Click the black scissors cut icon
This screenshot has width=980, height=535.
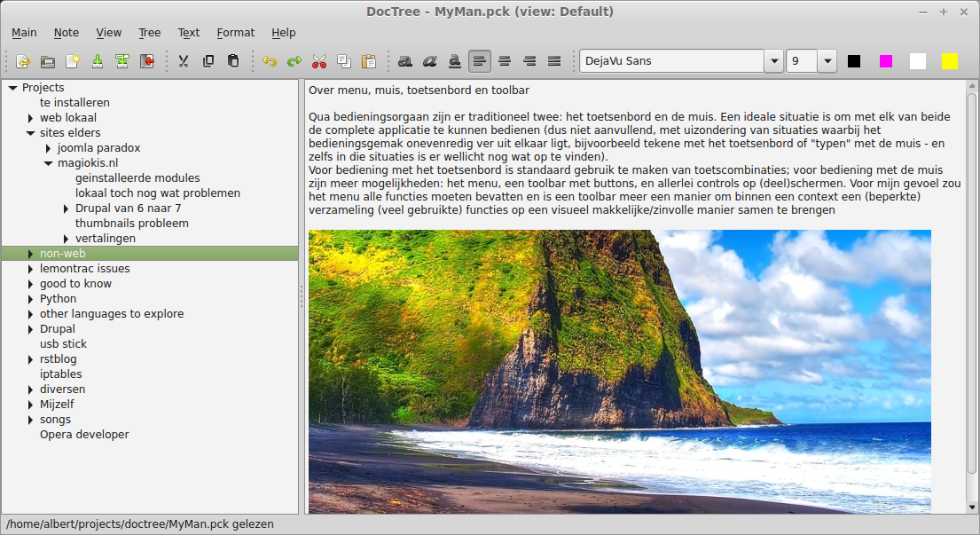click(183, 61)
